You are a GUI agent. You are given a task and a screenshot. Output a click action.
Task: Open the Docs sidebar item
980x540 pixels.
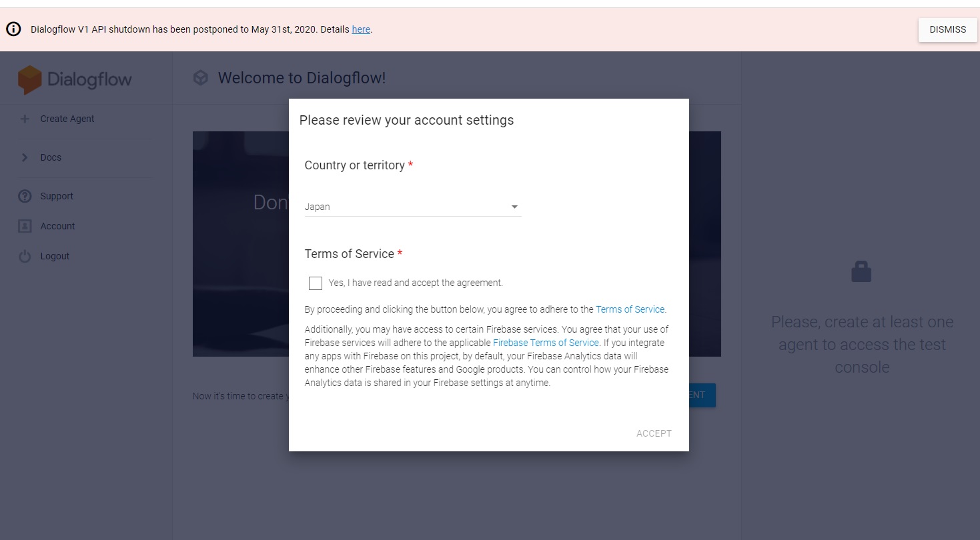point(51,157)
